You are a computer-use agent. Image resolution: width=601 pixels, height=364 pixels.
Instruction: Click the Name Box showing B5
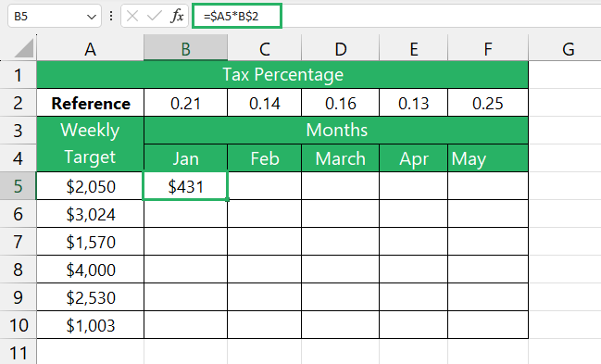tap(55, 16)
